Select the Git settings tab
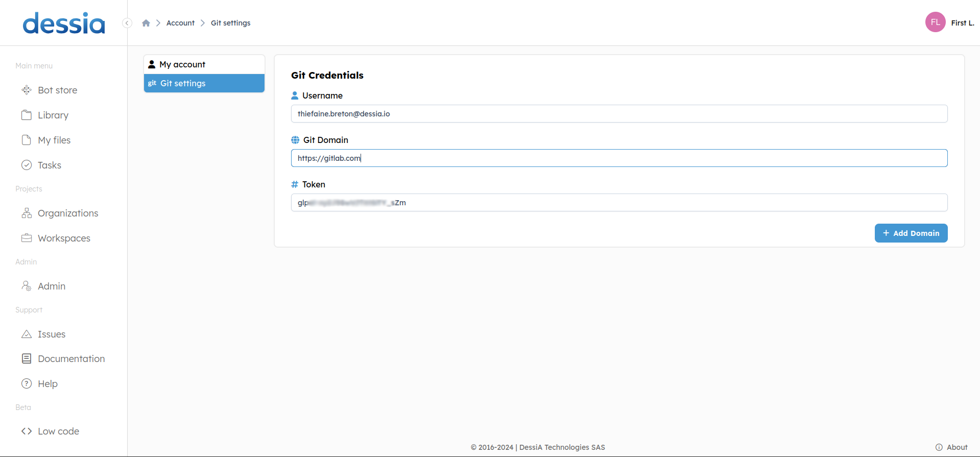 coord(204,83)
